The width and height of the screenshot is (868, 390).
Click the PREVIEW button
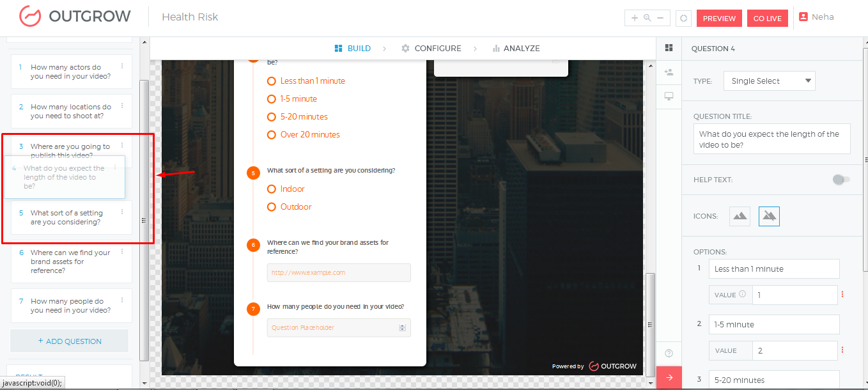pyautogui.click(x=719, y=19)
